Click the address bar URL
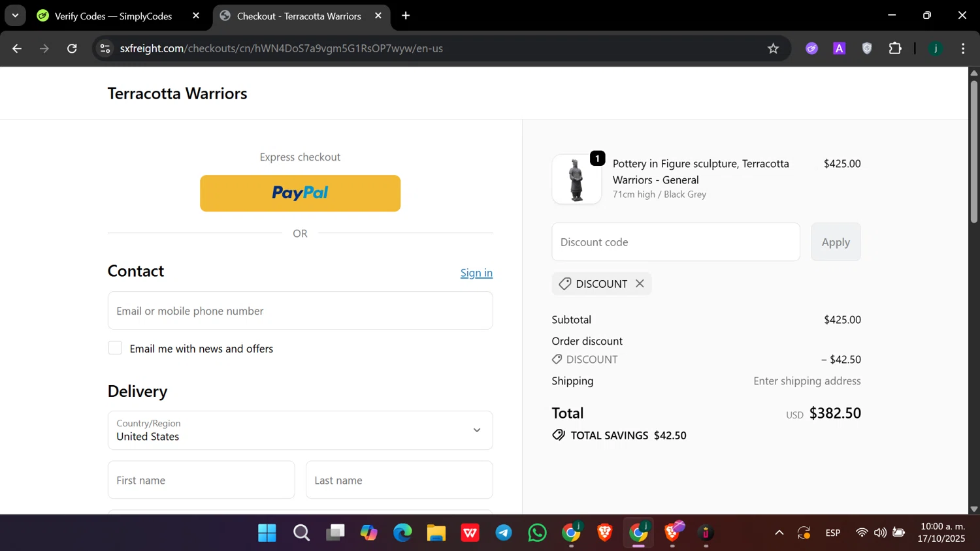Image resolution: width=980 pixels, height=551 pixels. coord(282,48)
